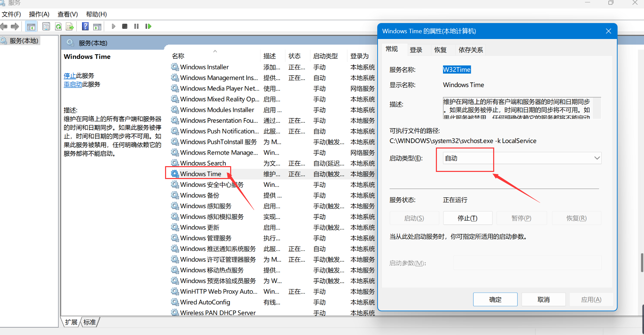
Task: Select the Windows Time gear icon
Action: point(175,174)
